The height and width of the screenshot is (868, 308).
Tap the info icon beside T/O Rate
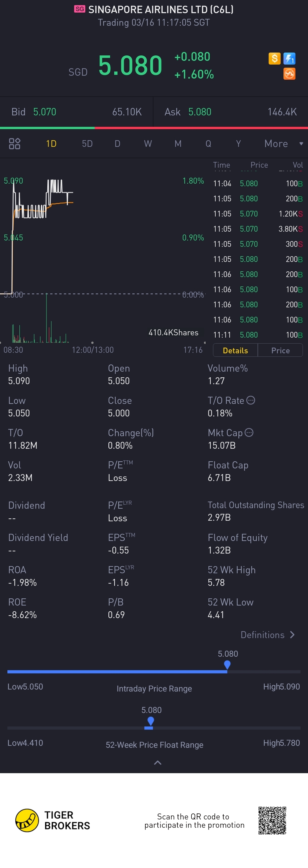point(251,400)
